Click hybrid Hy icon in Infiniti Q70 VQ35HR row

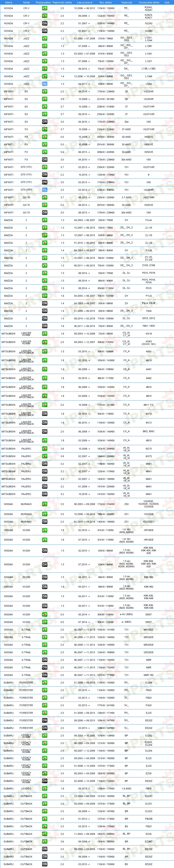[45, 190]
